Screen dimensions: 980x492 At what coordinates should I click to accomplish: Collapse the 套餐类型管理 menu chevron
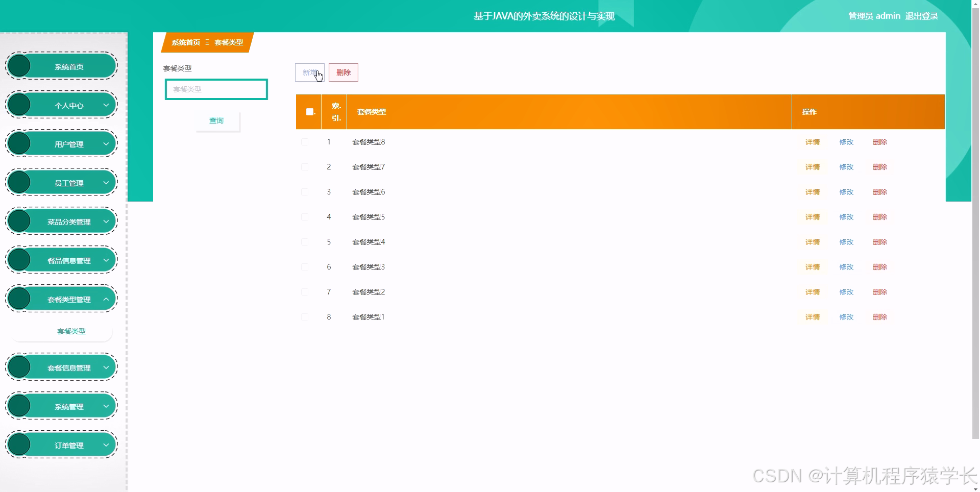click(x=106, y=299)
